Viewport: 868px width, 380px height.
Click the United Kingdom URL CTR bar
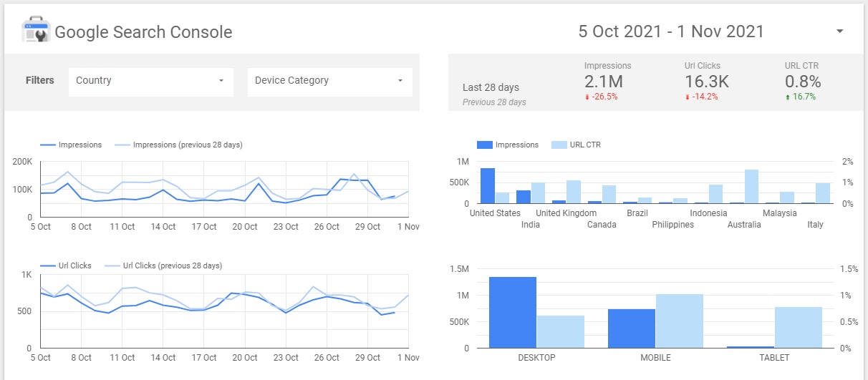(x=573, y=192)
